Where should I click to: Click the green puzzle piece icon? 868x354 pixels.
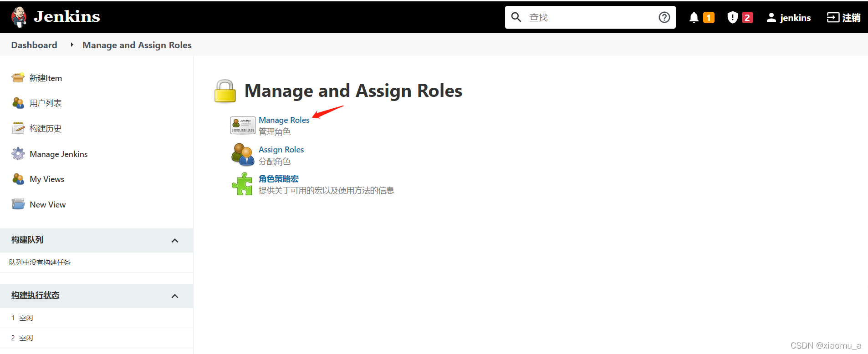click(242, 184)
